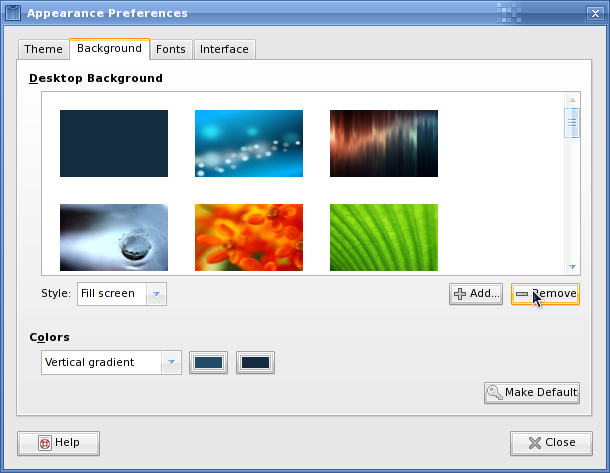This screenshot has height=473, width=610.
Task: Click the plus icon on Add button
Action: click(460, 294)
